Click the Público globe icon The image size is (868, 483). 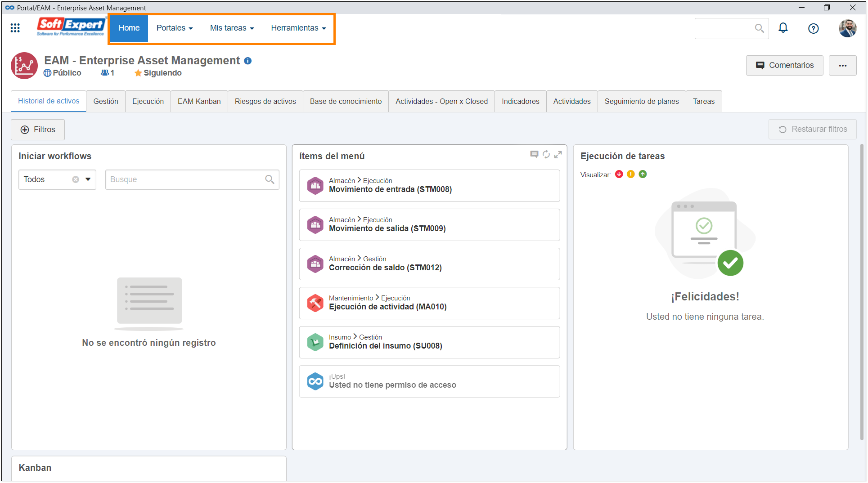tap(47, 73)
